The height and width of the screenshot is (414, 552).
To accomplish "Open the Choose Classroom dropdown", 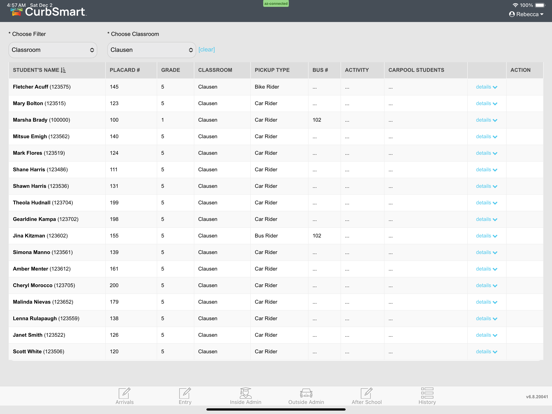I will pyautogui.click(x=151, y=50).
